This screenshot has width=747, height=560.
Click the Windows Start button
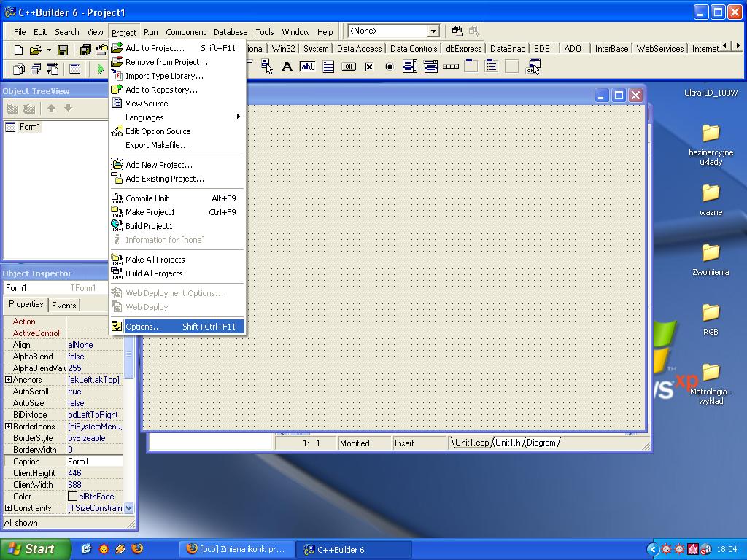[35, 549]
